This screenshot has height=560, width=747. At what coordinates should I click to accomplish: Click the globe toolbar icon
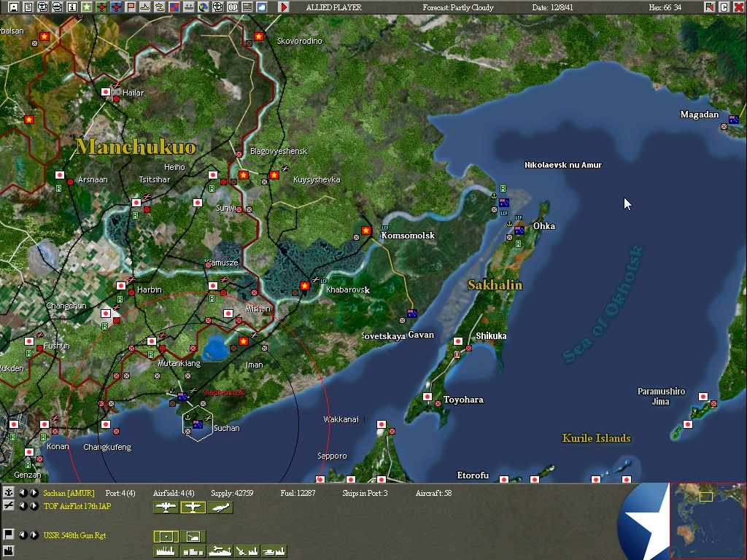point(204,7)
